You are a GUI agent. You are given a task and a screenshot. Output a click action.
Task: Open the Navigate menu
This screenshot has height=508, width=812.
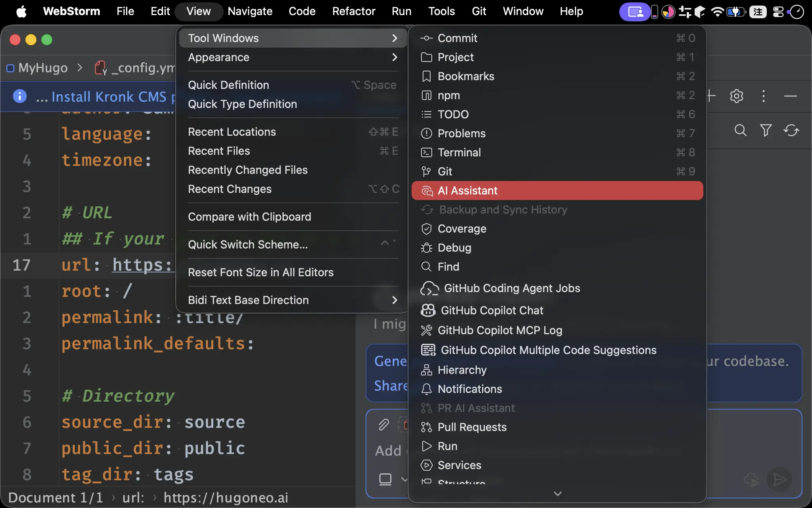click(250, 11)
